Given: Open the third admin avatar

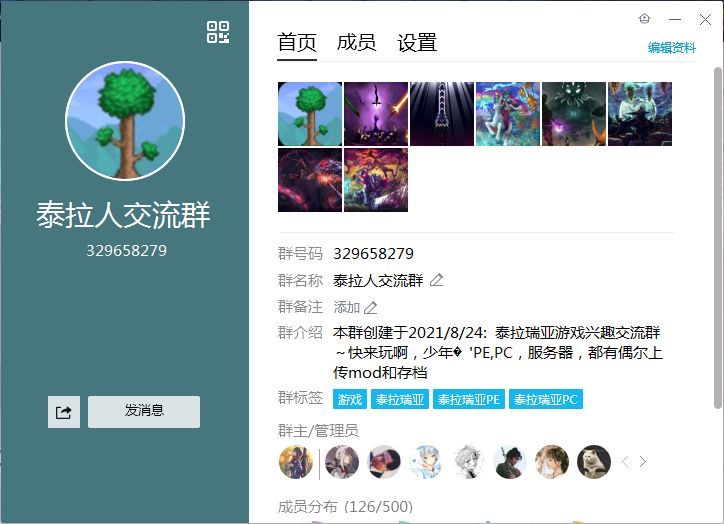Looking at the screenshot, I should 384,462.
